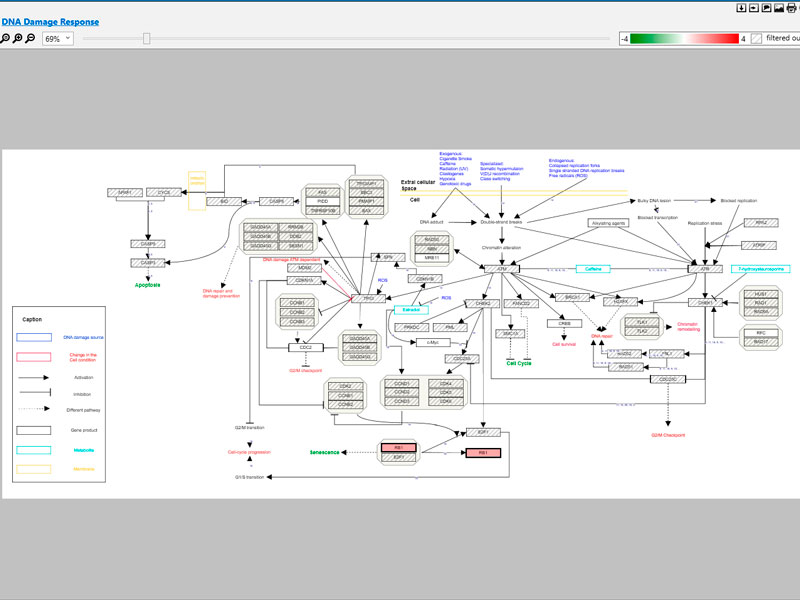
Task: Click the yellow membrane box near CYCS
Action: coord(197,191)
